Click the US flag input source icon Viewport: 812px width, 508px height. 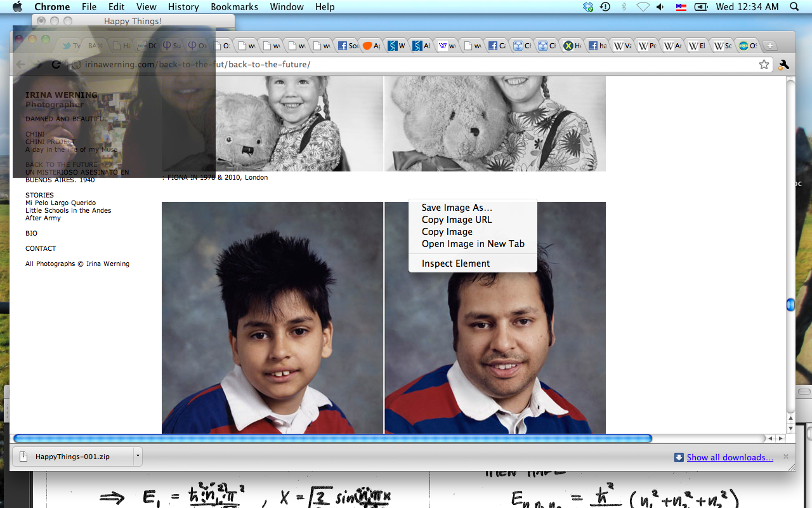(x=681, y=7)
